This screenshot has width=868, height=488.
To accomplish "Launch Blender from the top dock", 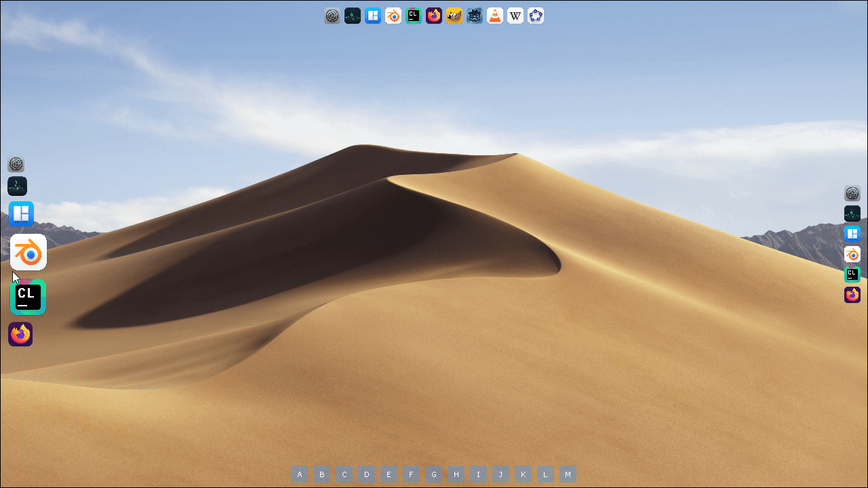I will [x=393, y=16].
